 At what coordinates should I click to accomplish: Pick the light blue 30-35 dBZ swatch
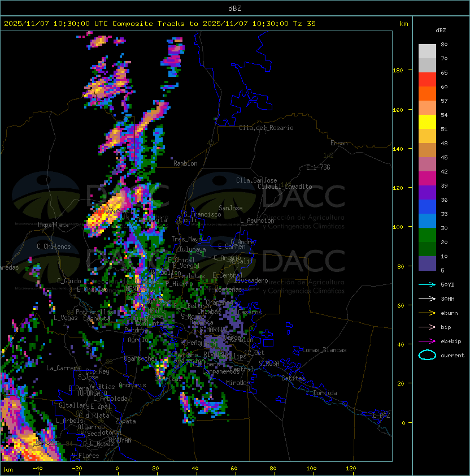(427, 221)
